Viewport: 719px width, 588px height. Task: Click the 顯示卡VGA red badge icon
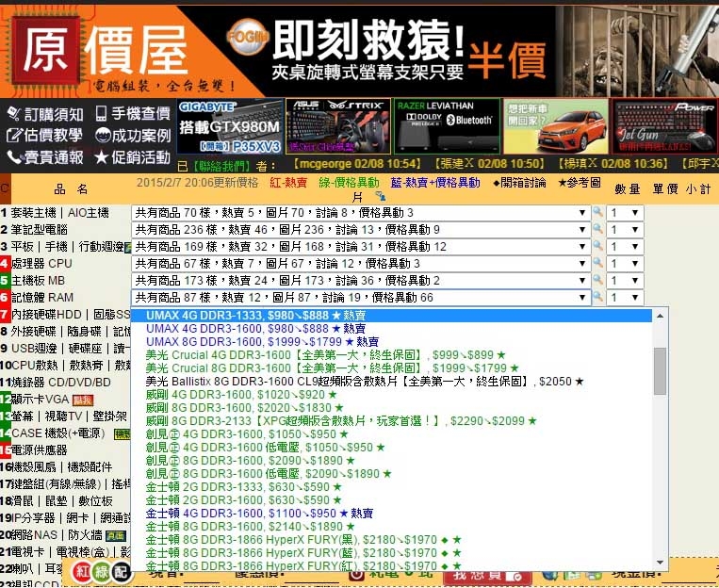83,400
